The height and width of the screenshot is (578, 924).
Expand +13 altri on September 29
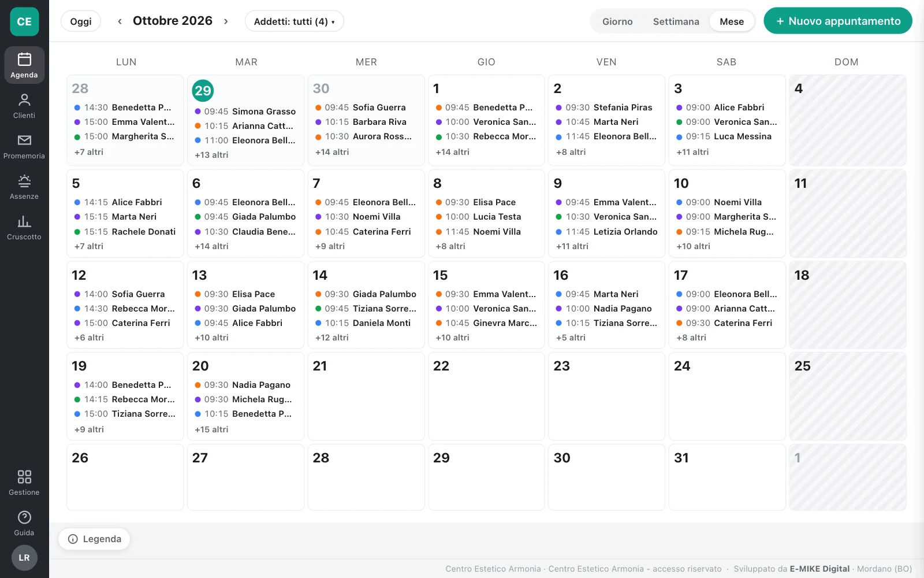click(211, 155)
